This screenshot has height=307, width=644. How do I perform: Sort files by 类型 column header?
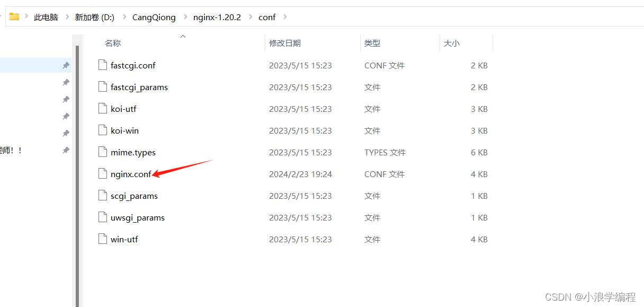click(x=372, y=43)
